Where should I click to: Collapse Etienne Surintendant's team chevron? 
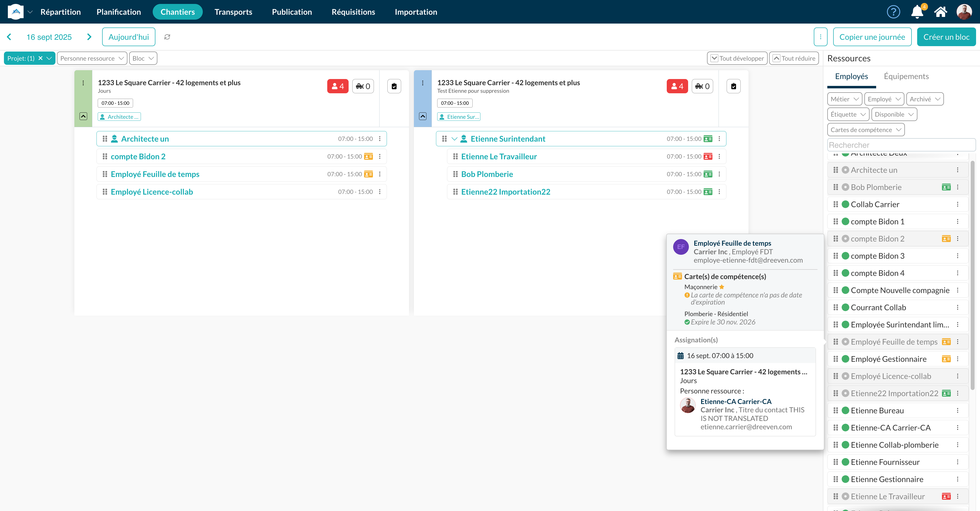[454, 139]
